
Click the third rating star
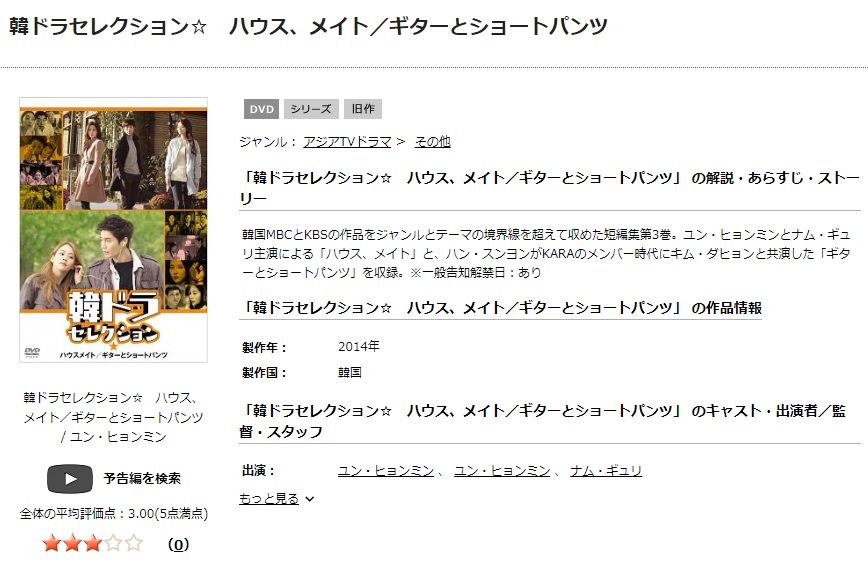pyautogui.click(x=92, y=543)
